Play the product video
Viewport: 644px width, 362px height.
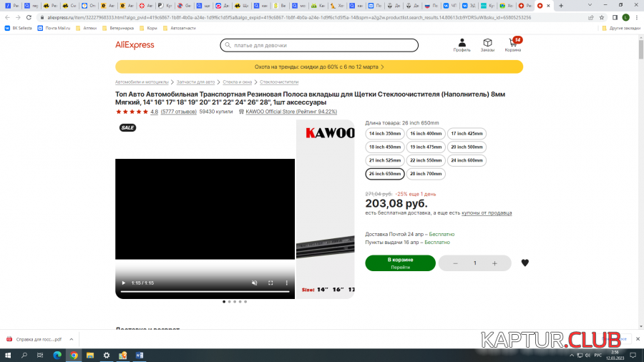123,283
